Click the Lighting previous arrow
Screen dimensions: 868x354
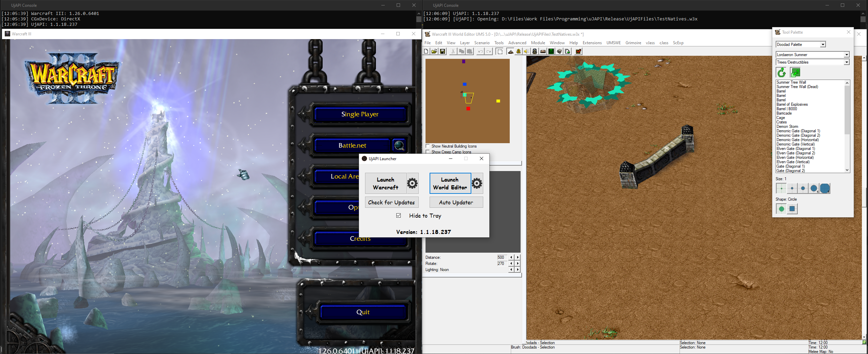pos(511,270)
